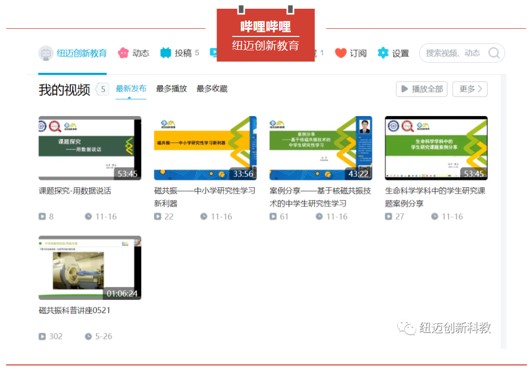
Task: Open the yellow 磁共振 33:56 video thumbnail
Action: [205, 148]
